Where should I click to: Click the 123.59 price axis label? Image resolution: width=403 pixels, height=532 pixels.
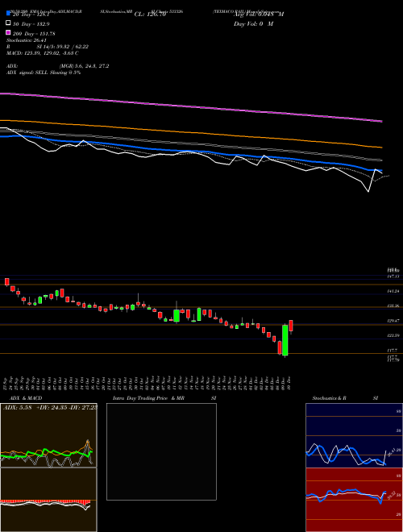click(393, 335)
